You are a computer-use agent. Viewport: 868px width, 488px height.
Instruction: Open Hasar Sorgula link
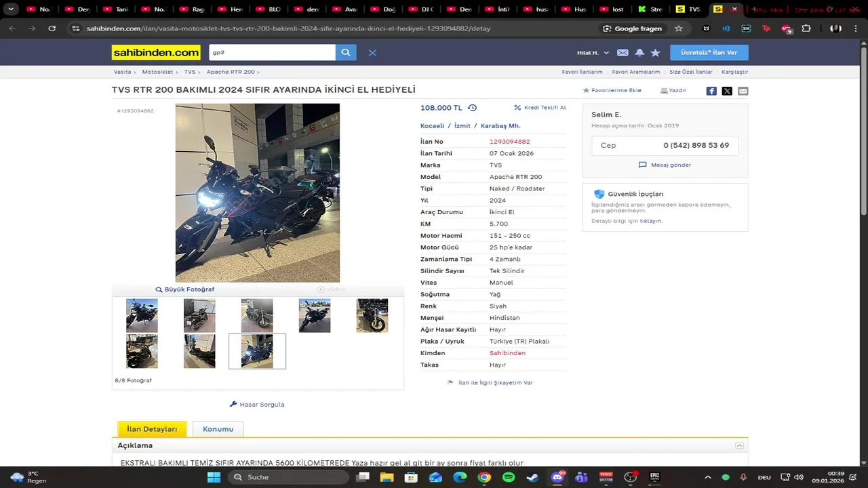pyautogui.click(x=257, y=405)
